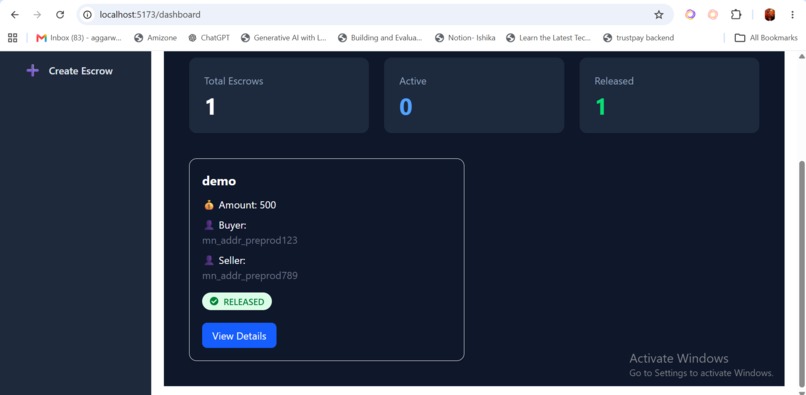The image size is (806, 395).
Task: Click the person icon beside Seller
Action: coord(209,261)
